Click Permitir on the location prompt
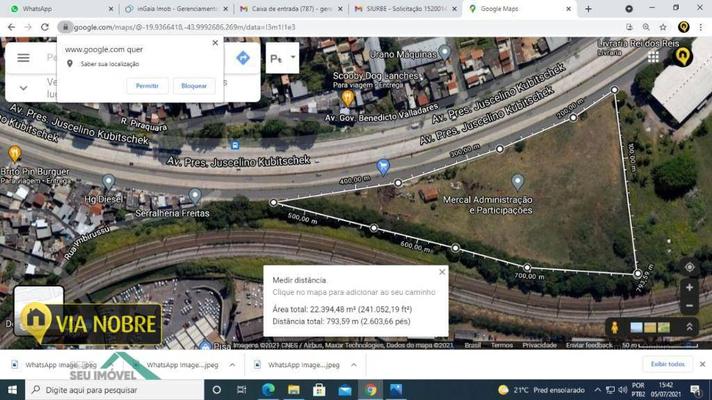This screenshot has height=400, width=712. click(x=147, y=86)
